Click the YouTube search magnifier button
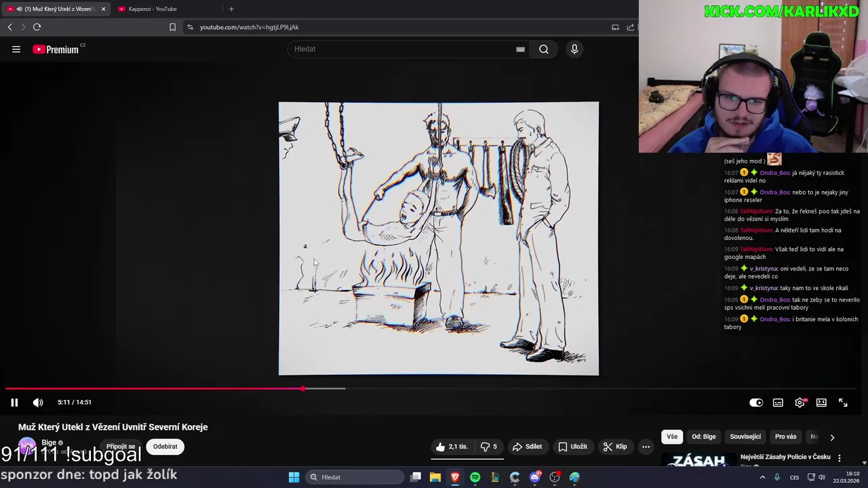This screenshot has height=488, width=868. pyautogui.click(x=544, y=49)
